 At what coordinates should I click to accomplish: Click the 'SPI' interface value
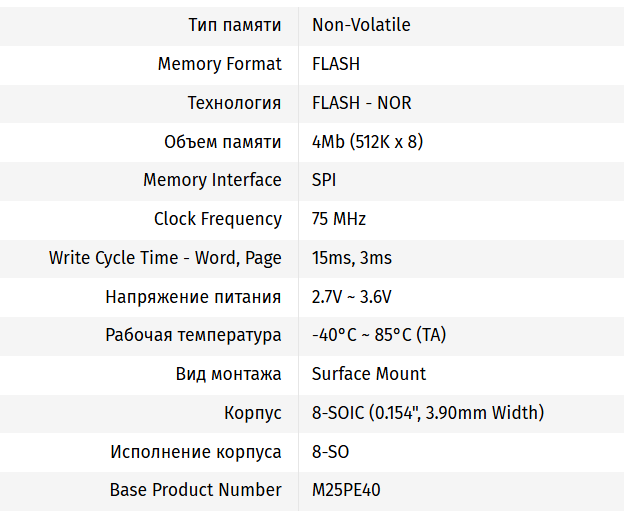coord(324,180)
